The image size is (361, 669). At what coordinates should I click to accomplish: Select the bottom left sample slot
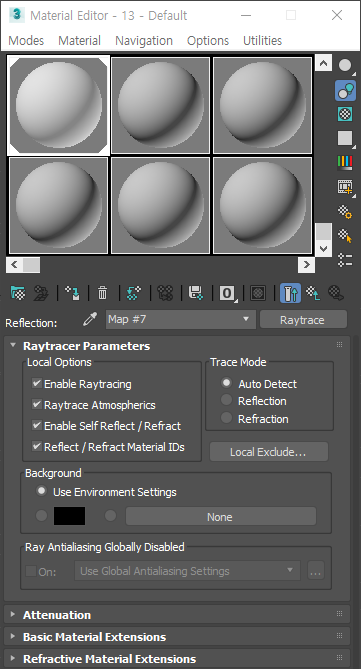coord(58,206)
